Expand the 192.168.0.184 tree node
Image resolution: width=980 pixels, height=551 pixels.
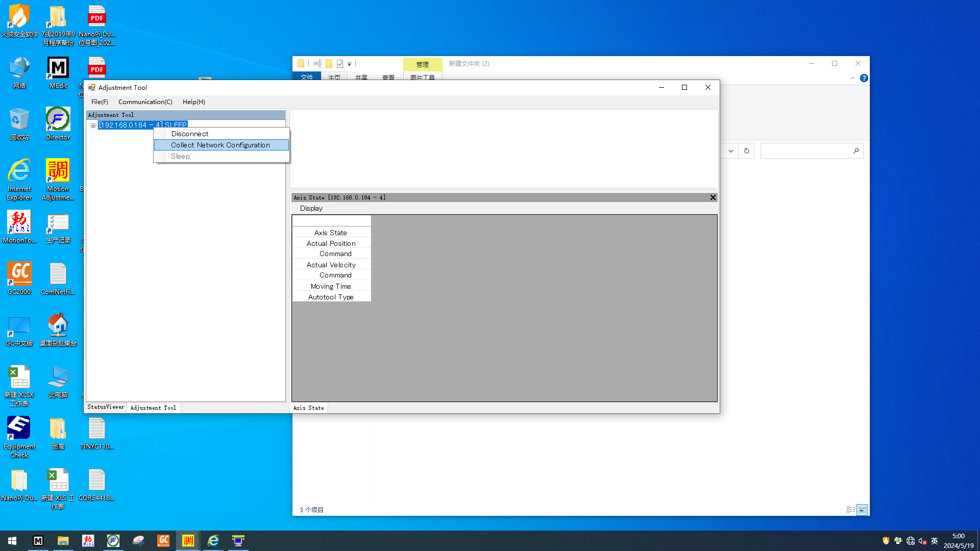pos(93,126)
